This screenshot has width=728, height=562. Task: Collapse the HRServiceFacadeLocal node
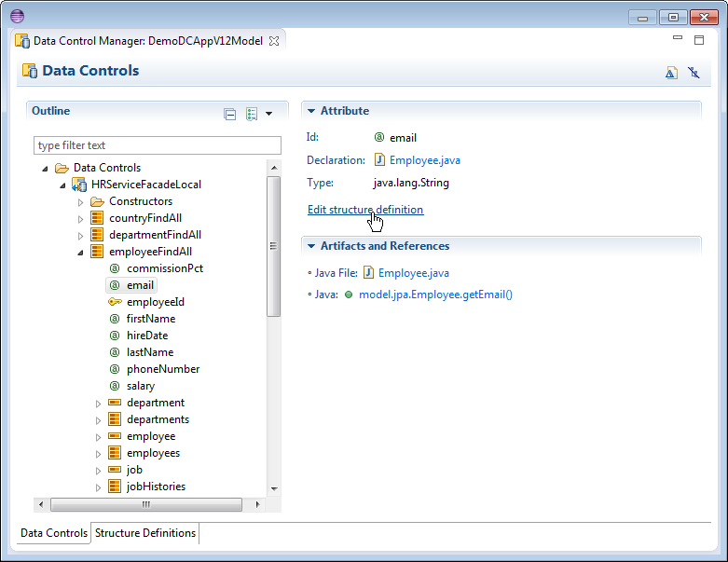click(x=62, y=185)
